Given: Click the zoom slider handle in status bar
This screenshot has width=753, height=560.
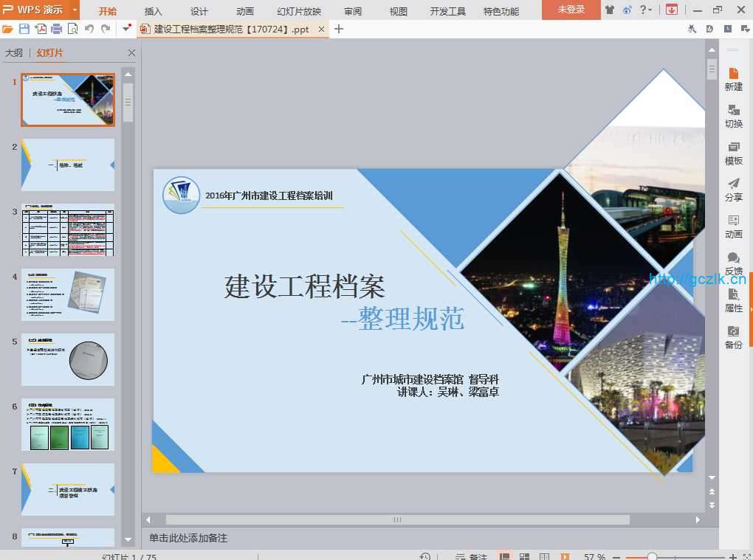Looking at the screenshot, I should tap(652, 556).
